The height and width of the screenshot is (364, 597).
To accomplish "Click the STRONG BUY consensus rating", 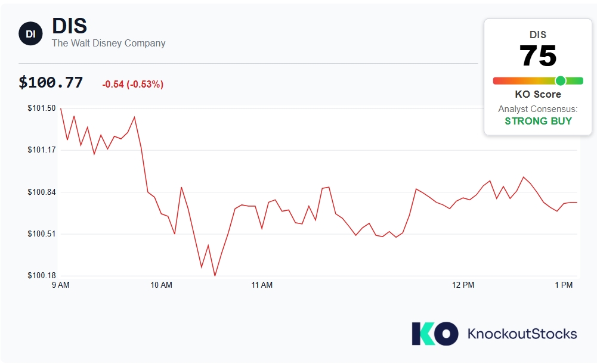I will [x=538, y=121].
